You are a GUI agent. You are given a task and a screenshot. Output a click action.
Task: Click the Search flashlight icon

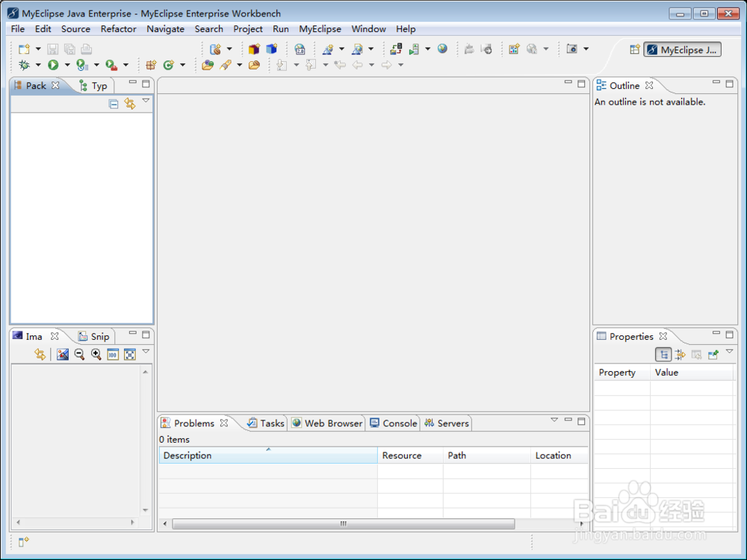(x=226, y=65)
